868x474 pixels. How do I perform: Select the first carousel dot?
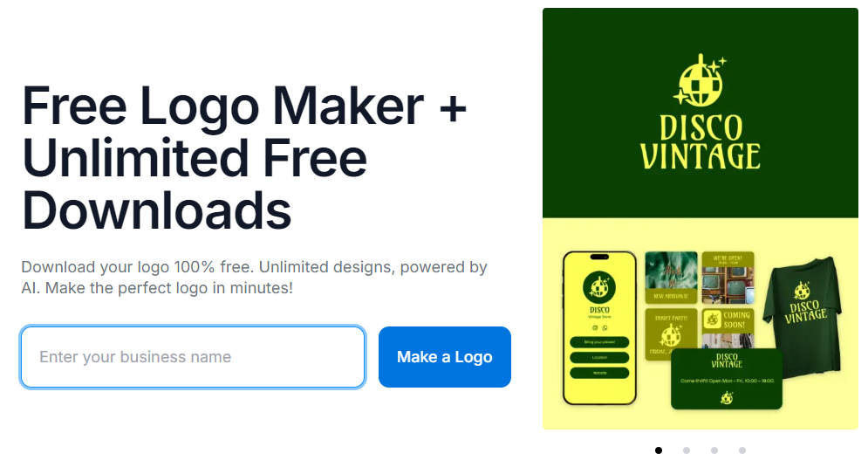[x=658, y=450]
